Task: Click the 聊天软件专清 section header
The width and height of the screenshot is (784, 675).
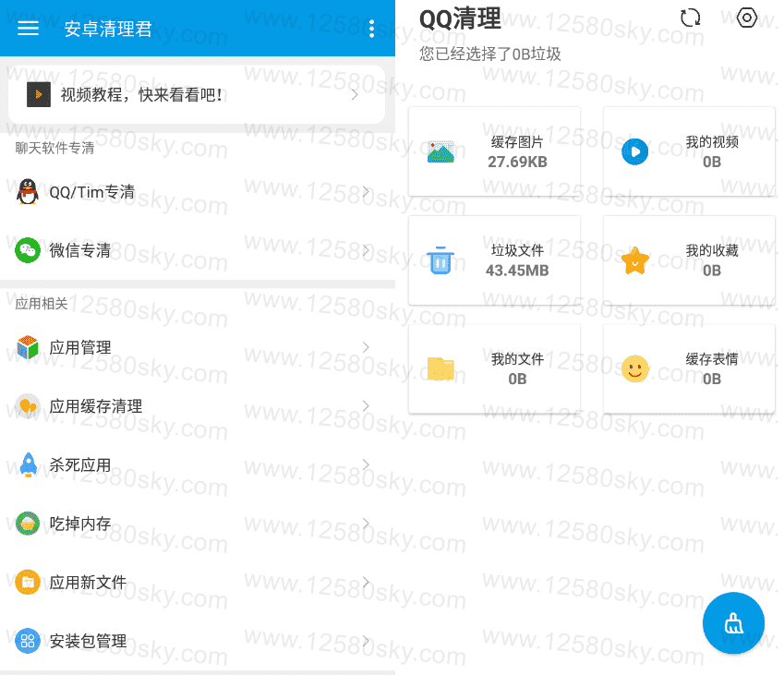Action: tap(54, 148)
